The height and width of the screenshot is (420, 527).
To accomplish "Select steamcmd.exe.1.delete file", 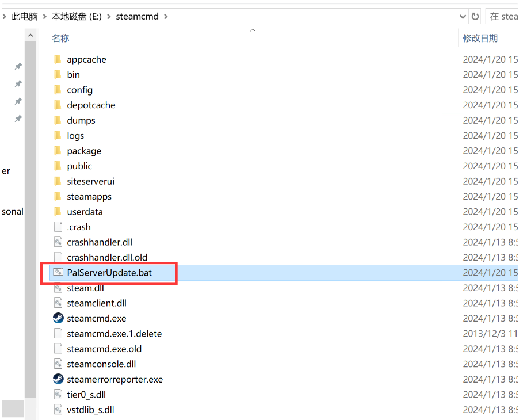I will point(114,334).
